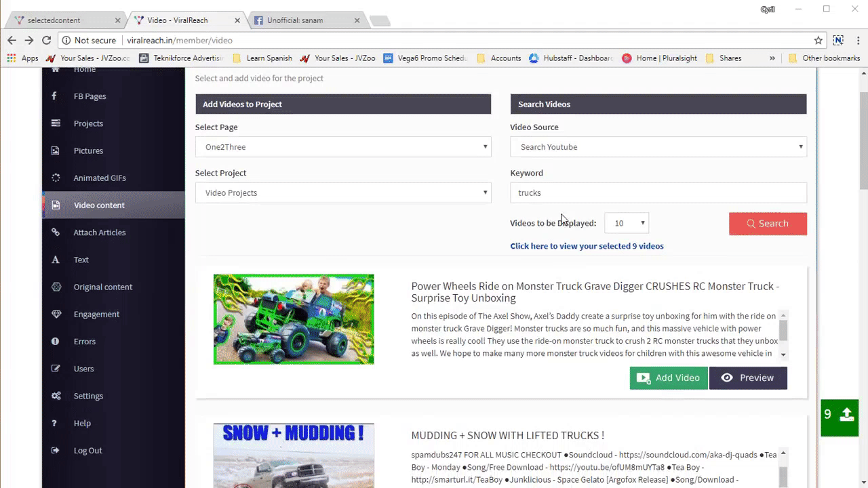This screenshot has height=488, width=868.
Task: Reload the page using browser refresh icon
Action: 46,40
